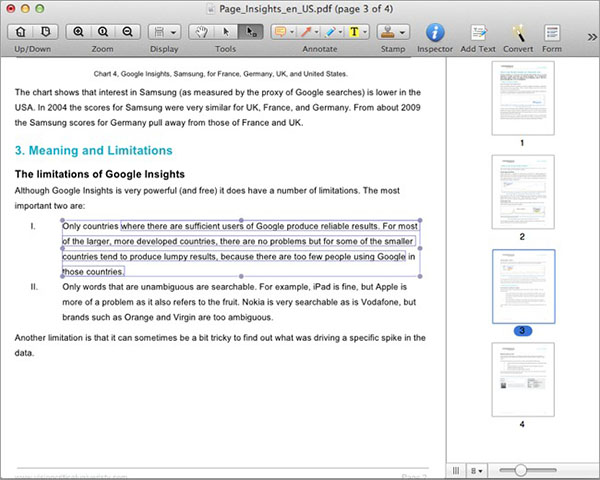The image size is (600, 480).
Task: Select the arrow pointer tool
Action: tap(226, 31)
